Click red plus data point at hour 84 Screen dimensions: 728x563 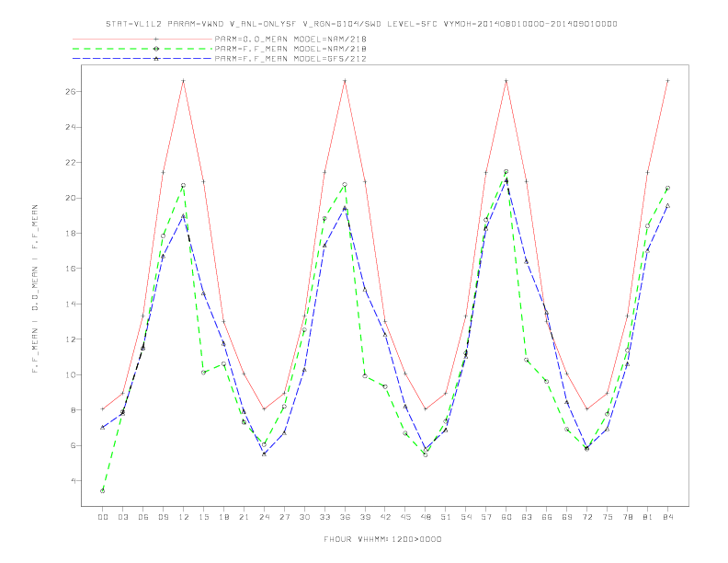pos(667,81)
